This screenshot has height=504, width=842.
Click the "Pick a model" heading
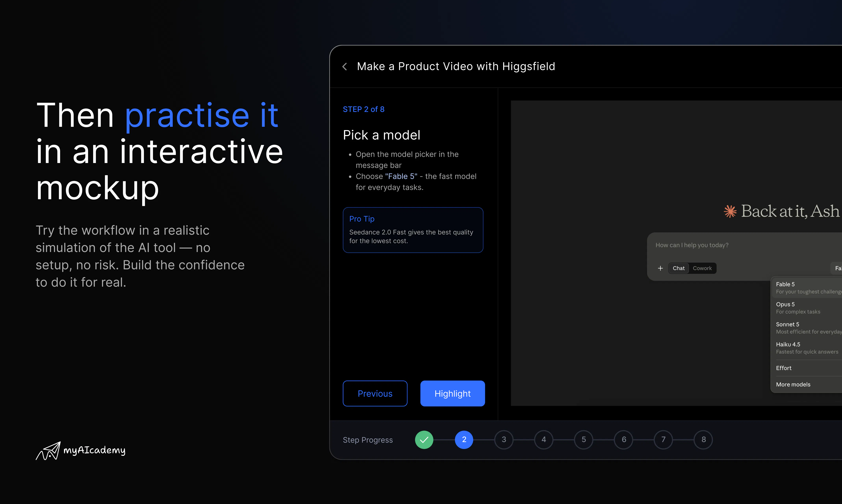pos(381,135)
